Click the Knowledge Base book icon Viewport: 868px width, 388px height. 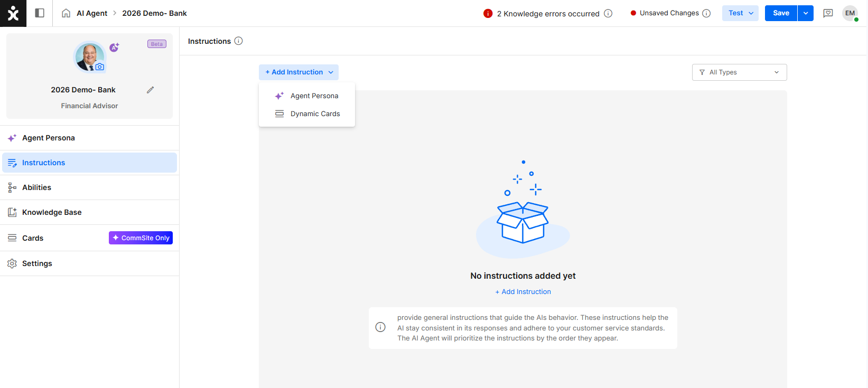(x=12, y=212)
